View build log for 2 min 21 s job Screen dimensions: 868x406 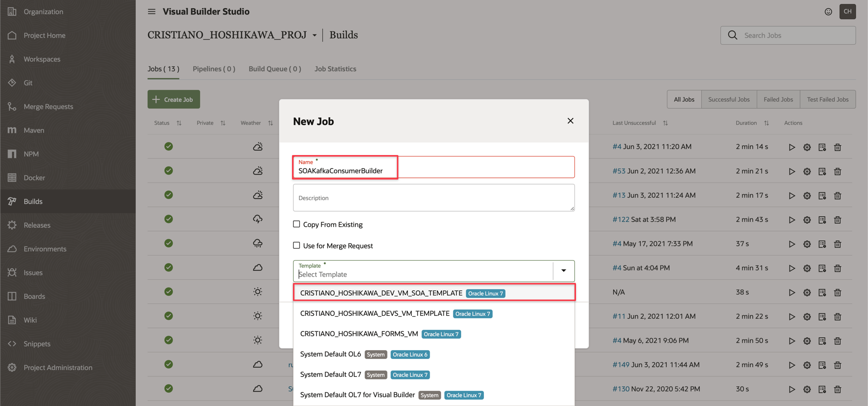[822, 172]
